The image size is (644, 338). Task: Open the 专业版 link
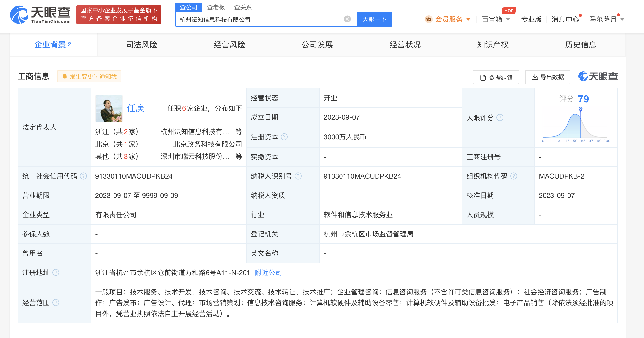(531, 19)
